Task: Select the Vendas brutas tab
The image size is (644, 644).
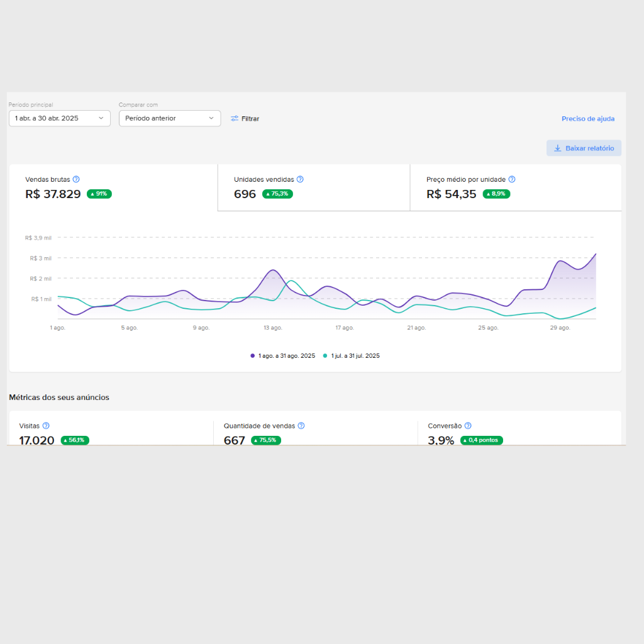Action: (x=113, y=187)
